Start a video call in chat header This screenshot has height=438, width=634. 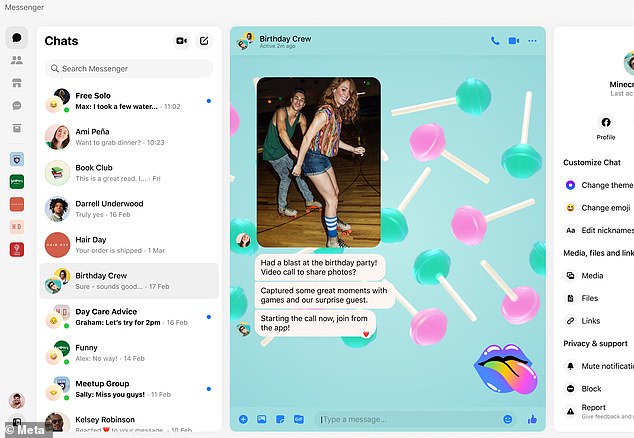point(513,41)
